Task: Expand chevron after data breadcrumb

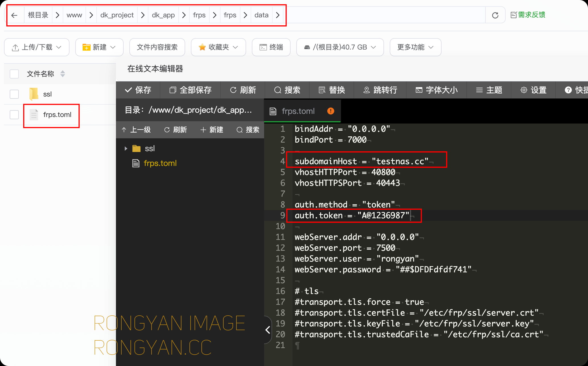Action: 278,15
